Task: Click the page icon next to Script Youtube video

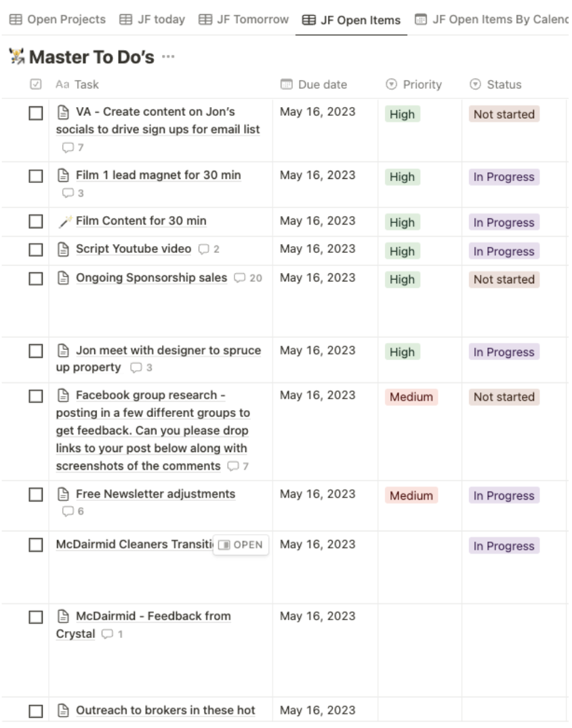Action: click(x=63, y=249)
